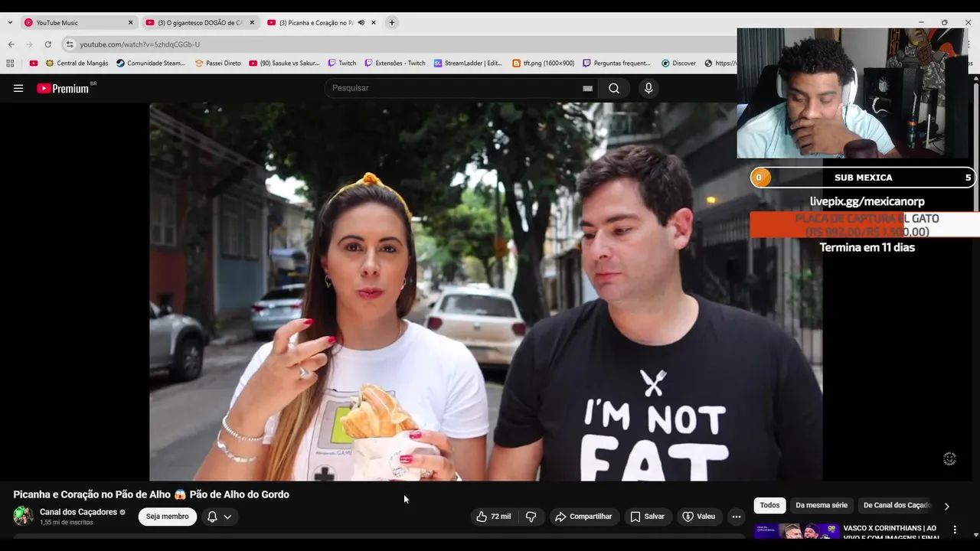Close the Picanha e Coração tab

[x=374, y=23]
